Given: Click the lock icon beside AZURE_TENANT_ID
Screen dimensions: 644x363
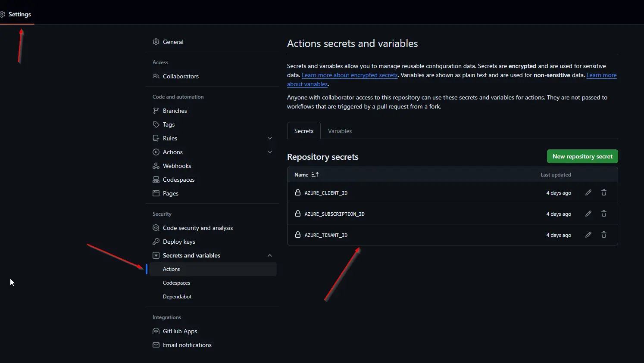Looking at the screenshot, I should (297, 235).
